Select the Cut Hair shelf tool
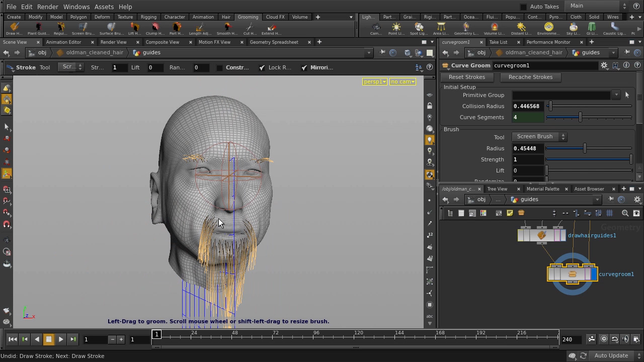This screenshot has width=644, height=362. coord(250,29)
